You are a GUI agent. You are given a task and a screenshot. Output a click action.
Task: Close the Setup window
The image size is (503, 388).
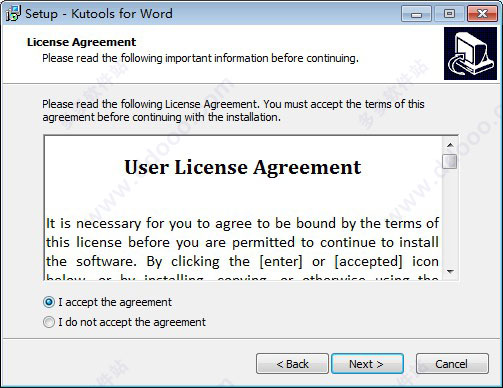(x=482, y=14)
